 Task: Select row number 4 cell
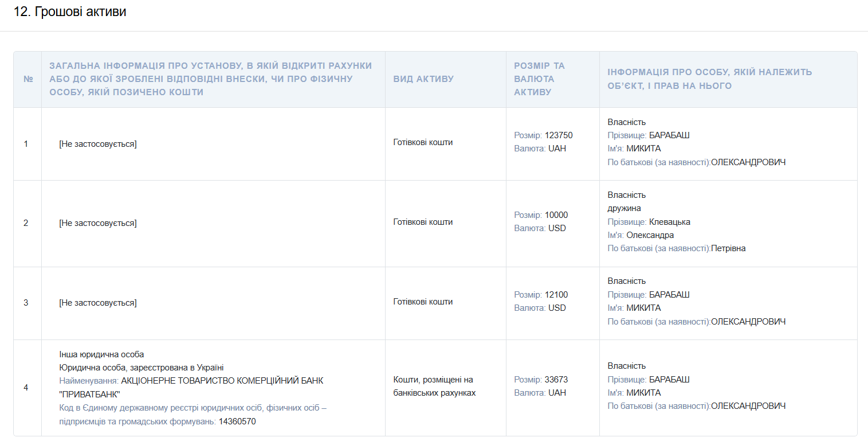(26, 388)
